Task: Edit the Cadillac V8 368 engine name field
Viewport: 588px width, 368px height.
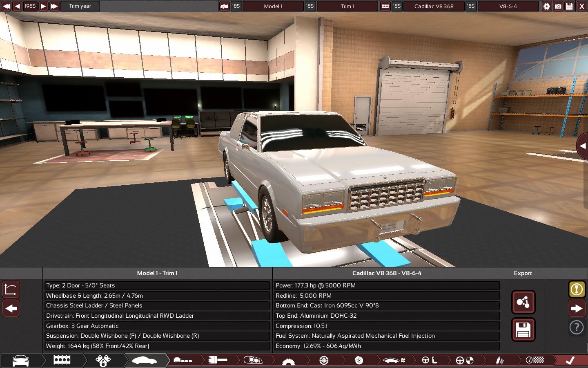Action: (x=434, y=6)
